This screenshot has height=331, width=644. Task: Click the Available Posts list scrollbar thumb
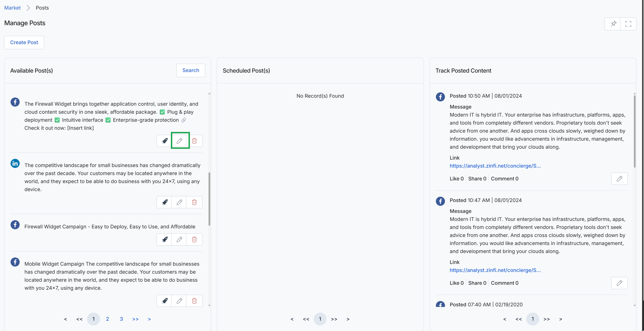(209, 199)
